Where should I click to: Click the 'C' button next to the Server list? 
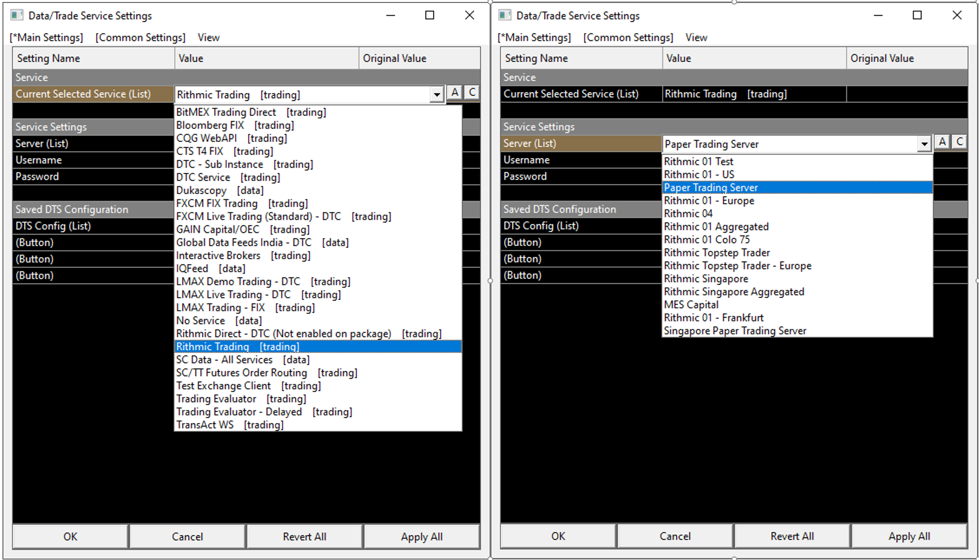point(959,142)
